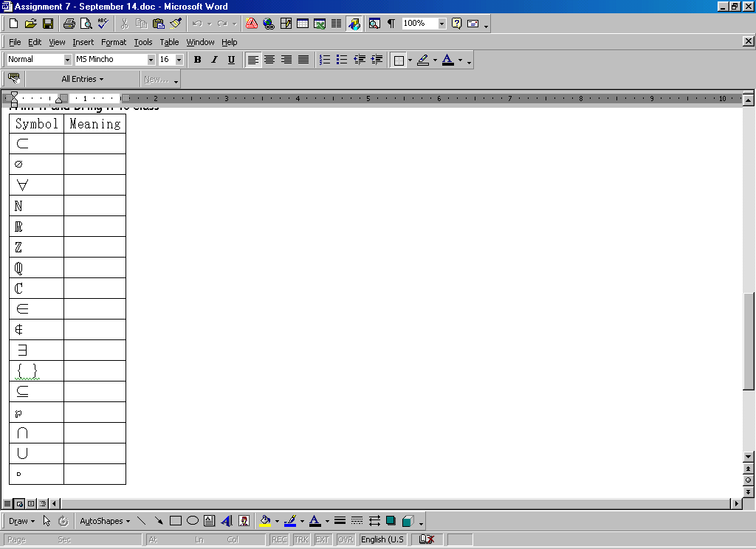Set text columns with the Columns icon

coord(337,24)
